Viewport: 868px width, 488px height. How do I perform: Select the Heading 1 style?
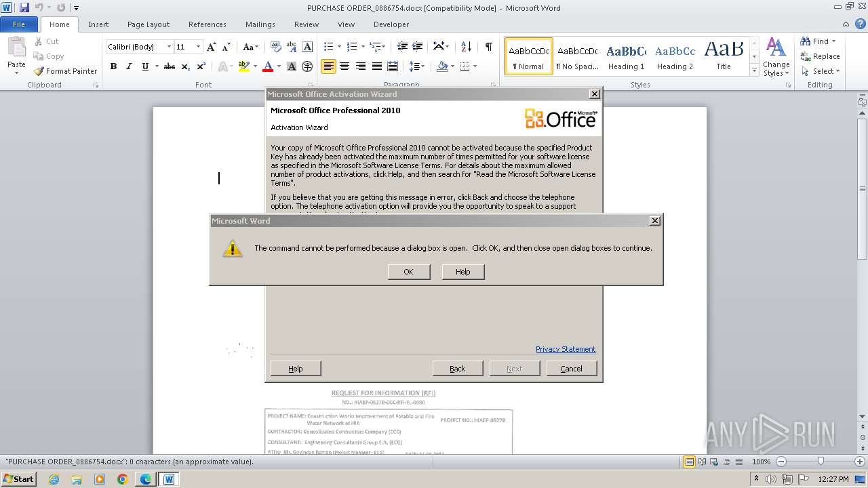626,56
